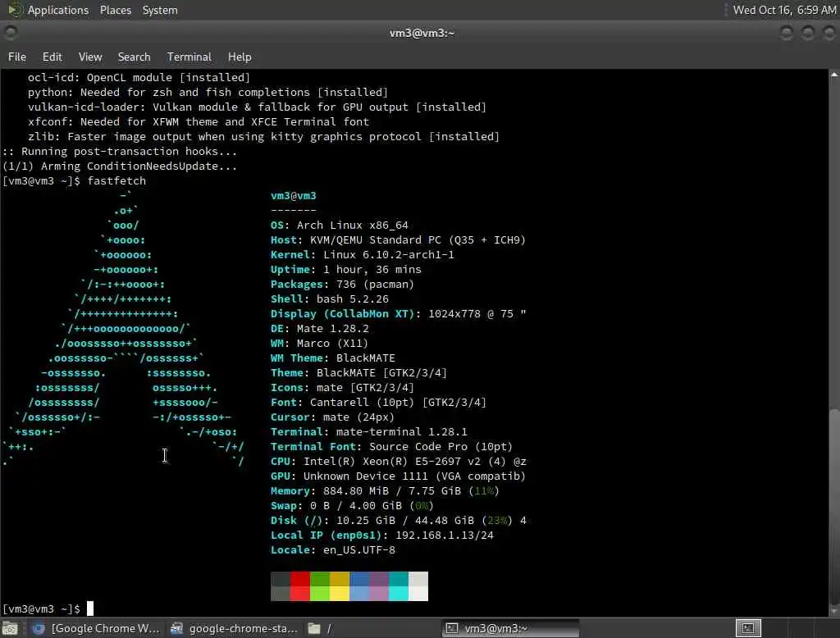This screenshot has width=840, height=638.
Task: Click the "Shell: bash 5.2.26" line
Action: pos(330,299)
